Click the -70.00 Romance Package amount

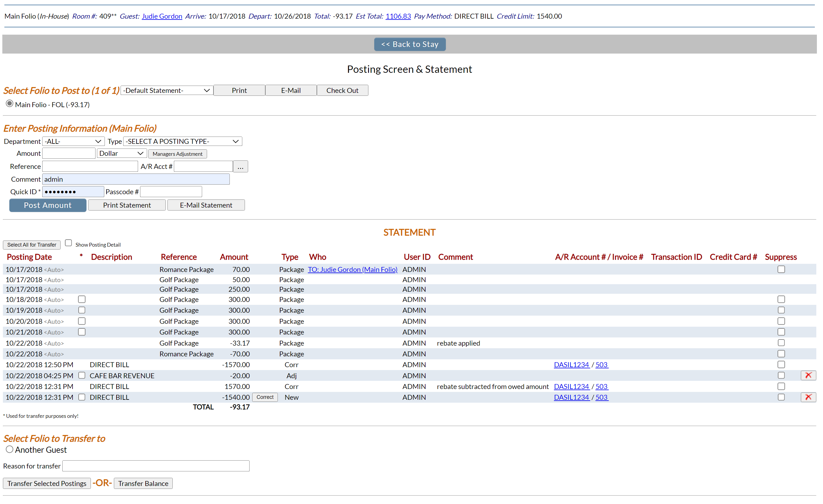pyautogui.click(x=240, y=354)
